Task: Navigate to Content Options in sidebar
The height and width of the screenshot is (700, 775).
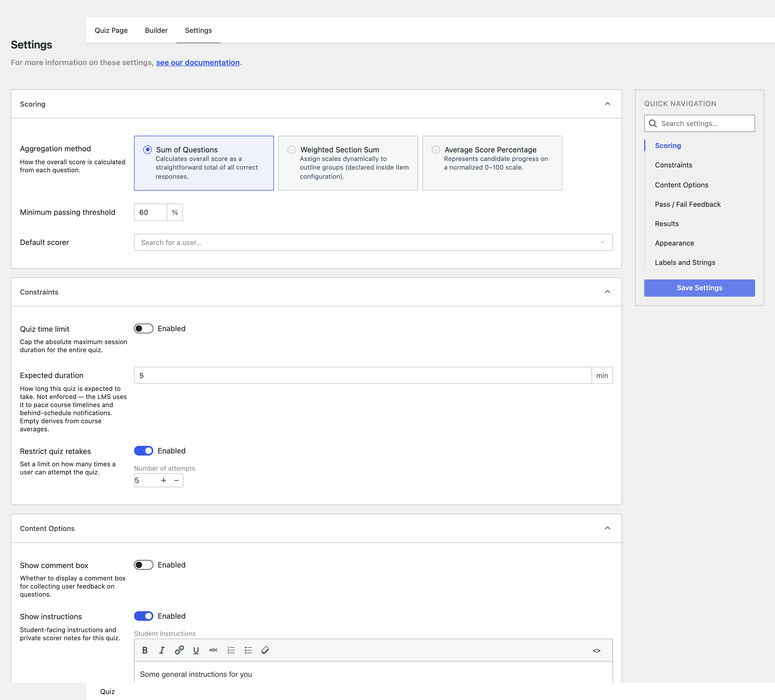Action: (x=681, y=185)
